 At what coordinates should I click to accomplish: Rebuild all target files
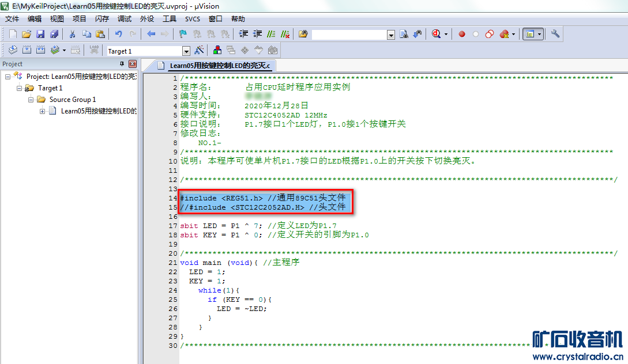pos(40,51)
